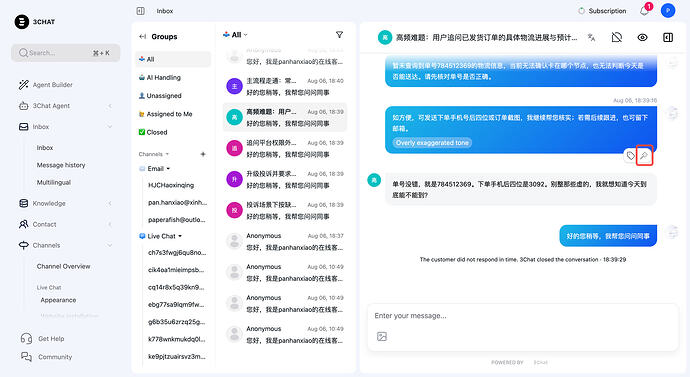Expand the Knowledge menu
This screenshot has width=690, height=377.
65,203
